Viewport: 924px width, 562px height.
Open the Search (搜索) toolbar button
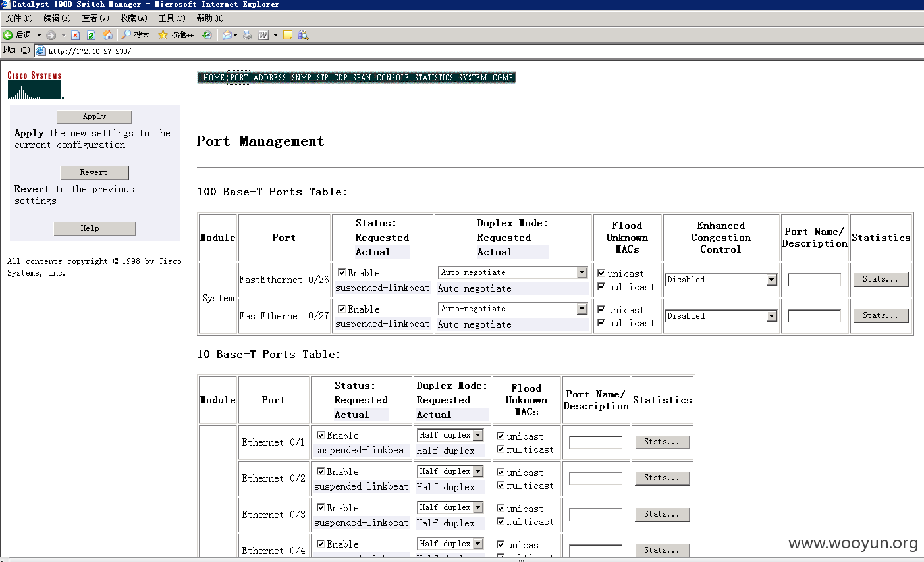coord(136,35)
